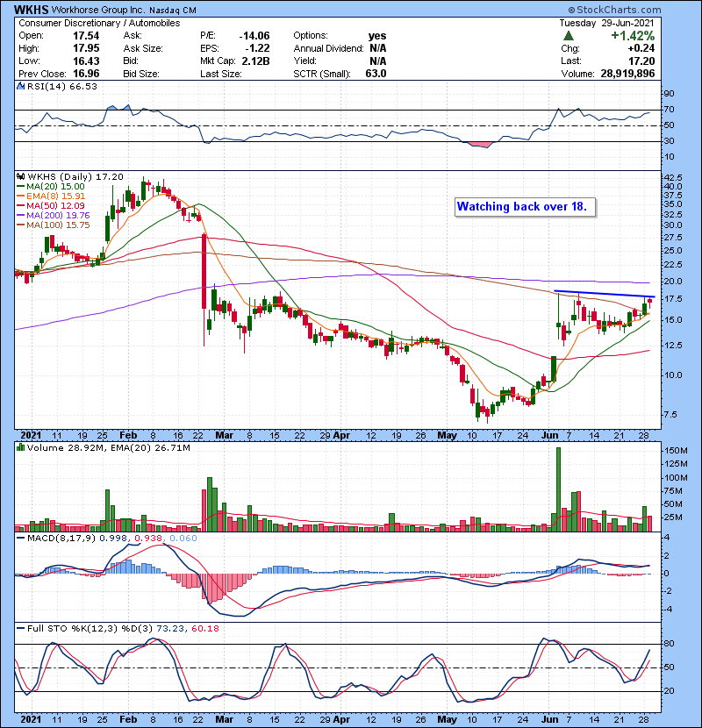The image size is (702, 728).
Task: Click the P/E value -14.06
Action: point(254,36)
